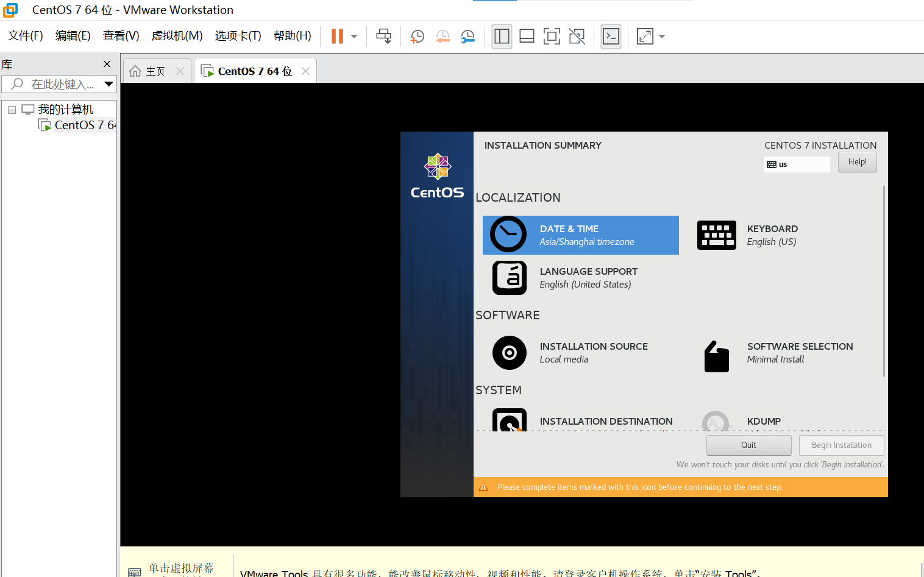The height and width of the screenshot is (577, 924).
Task: Enter full screen mode
Action: click(552, 37)
